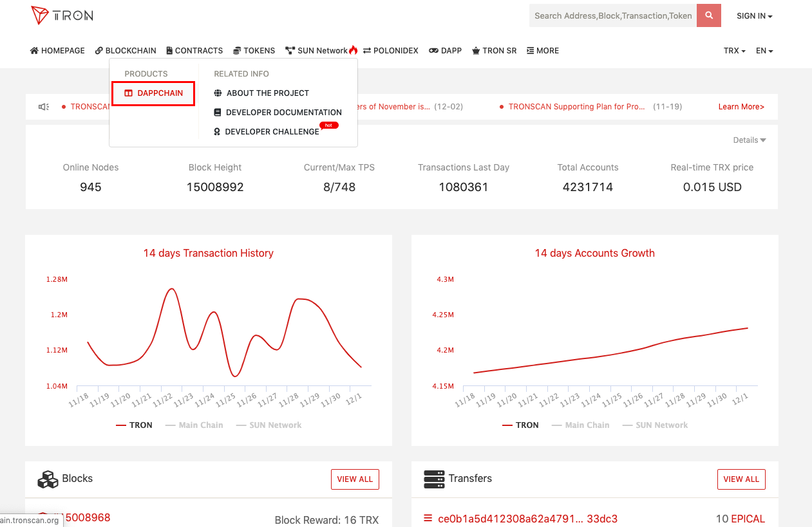Click the Transfers server icon
812x527 pixels.
pos(435,479)
